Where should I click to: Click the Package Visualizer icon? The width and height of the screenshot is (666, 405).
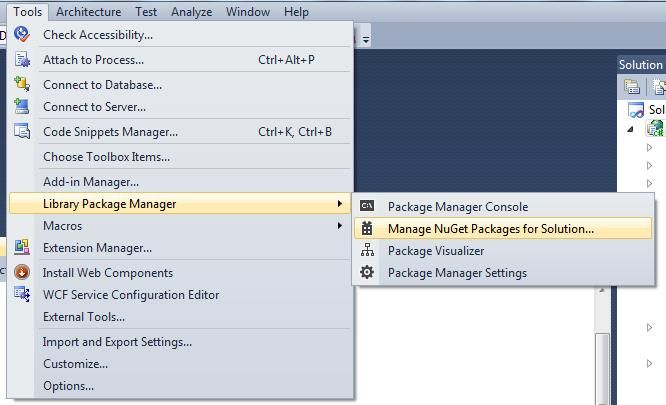coord(367,250)
